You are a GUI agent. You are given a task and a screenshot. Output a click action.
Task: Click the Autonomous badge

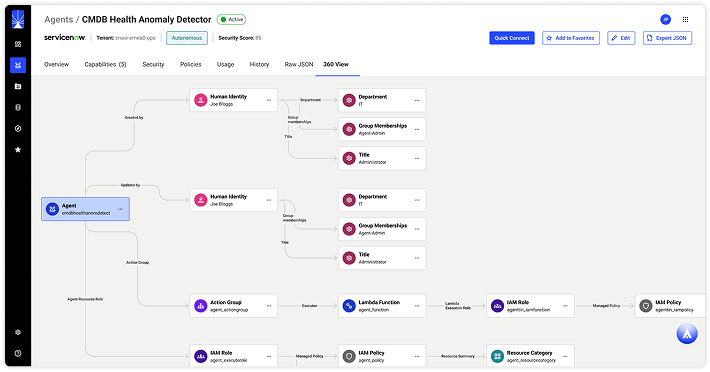point(187,38)
